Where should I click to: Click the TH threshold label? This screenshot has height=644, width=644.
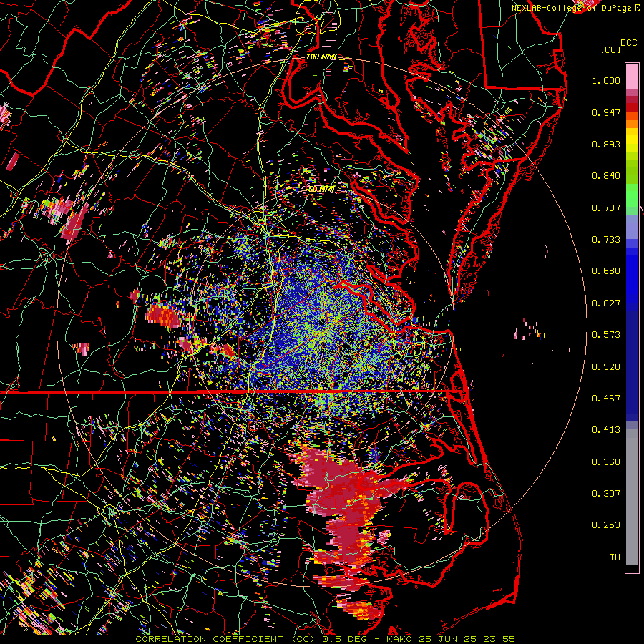pos(615,557)
